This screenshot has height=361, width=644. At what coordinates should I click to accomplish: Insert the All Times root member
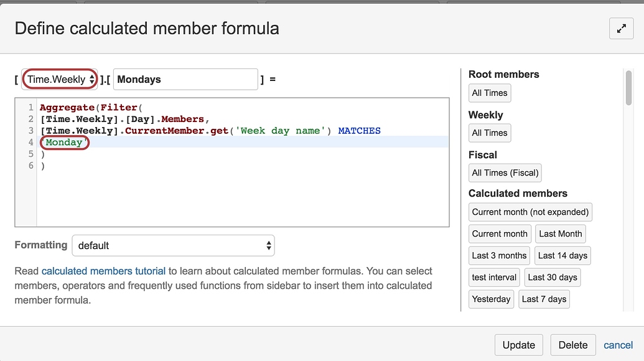(x=489, y=93)
